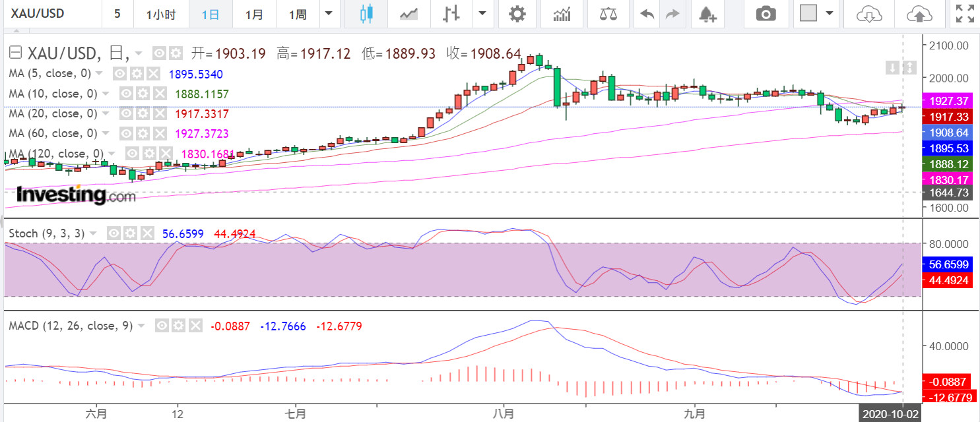Remove the MA (60, close, 0) indicator
This screenshot has height=422, width=980.
click(160, 133)
